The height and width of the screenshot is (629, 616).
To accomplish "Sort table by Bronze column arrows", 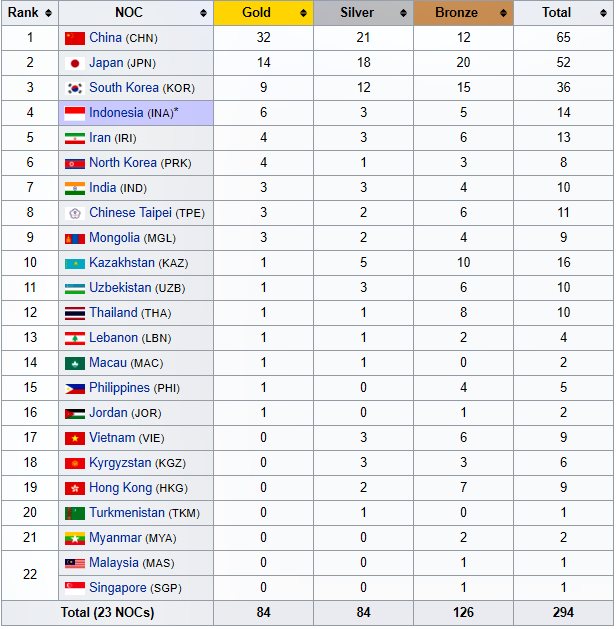I will tap(503, 13).
